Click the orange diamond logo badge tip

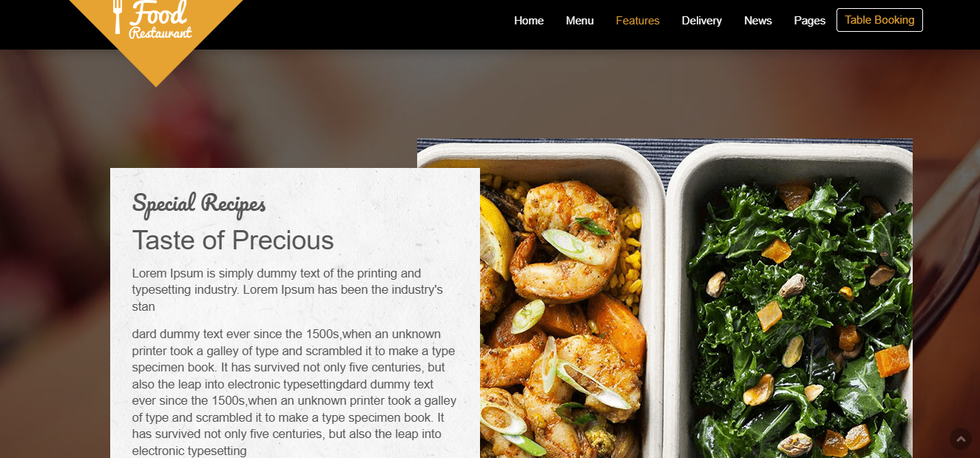pos(155,74)
